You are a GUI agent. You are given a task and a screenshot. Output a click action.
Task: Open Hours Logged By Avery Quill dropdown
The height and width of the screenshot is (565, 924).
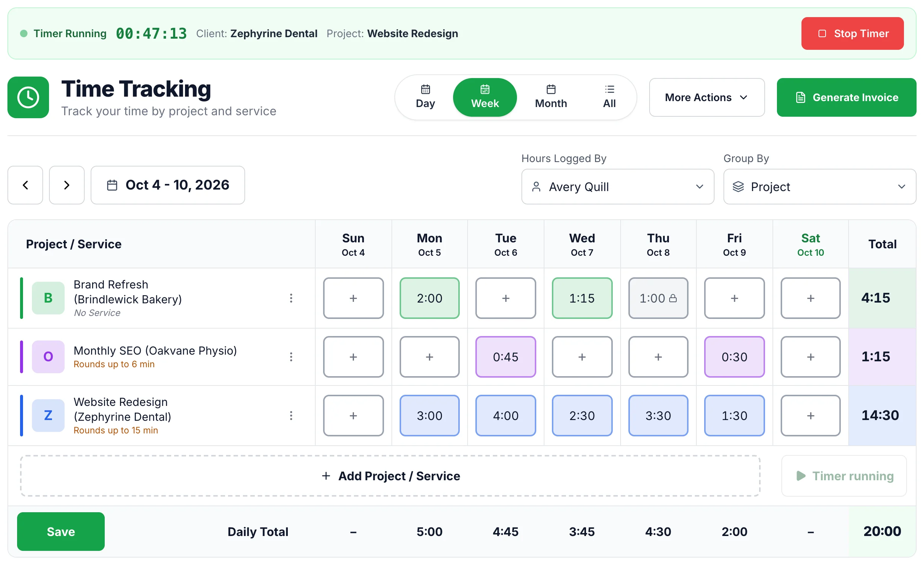point(618,187)
